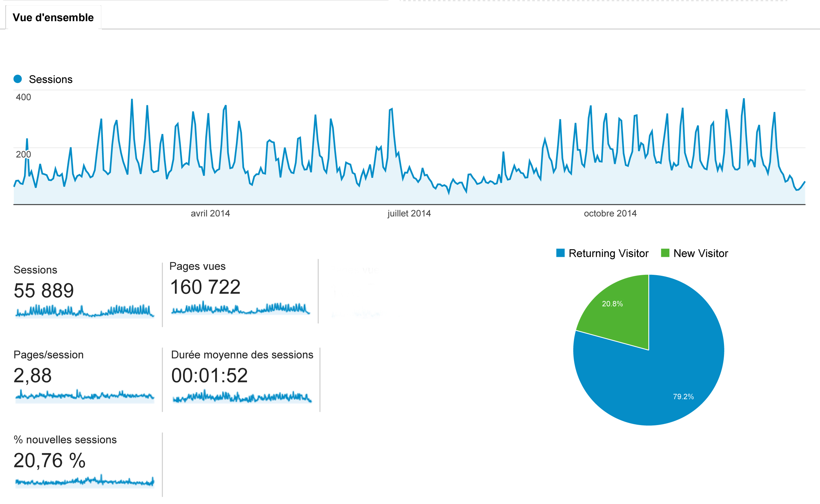Click the Sessions chart legend label
820x504 pixels.
pyautogui.click(x=50, y=79)
